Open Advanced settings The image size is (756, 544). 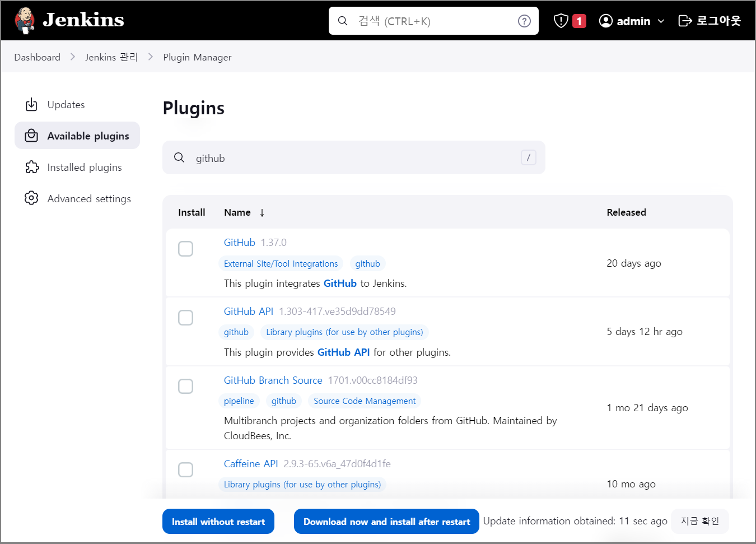point(77,198)
